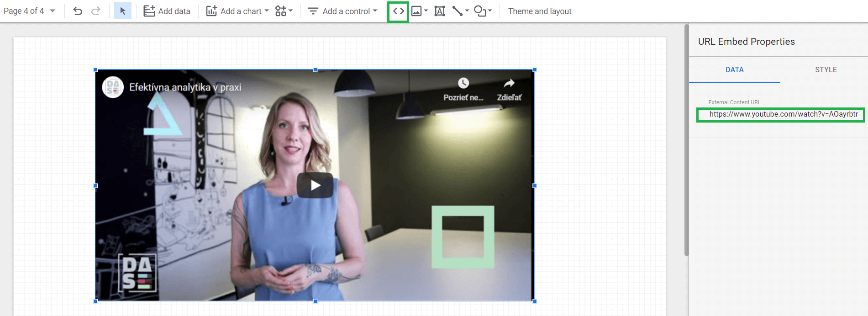Open Theme and layout panel

540,11
